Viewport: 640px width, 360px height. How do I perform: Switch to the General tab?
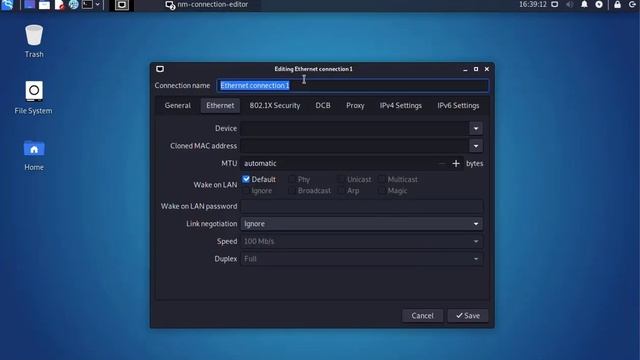178,105
